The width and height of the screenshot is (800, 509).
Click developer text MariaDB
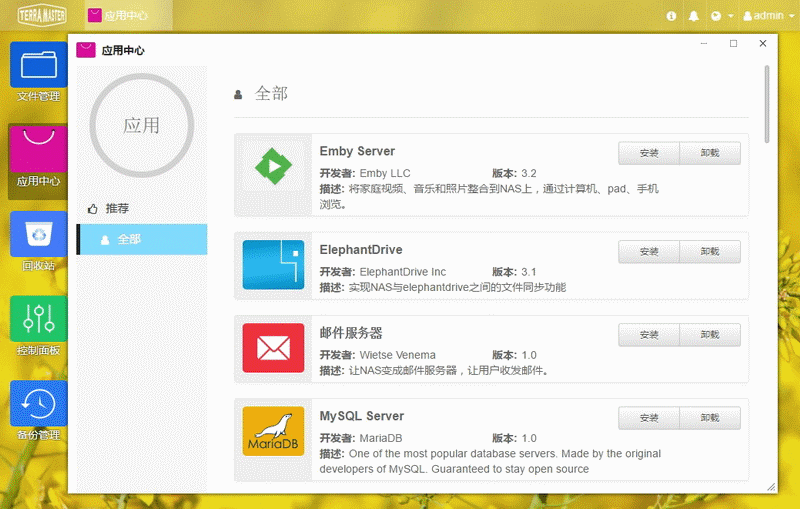pos(381,438)
